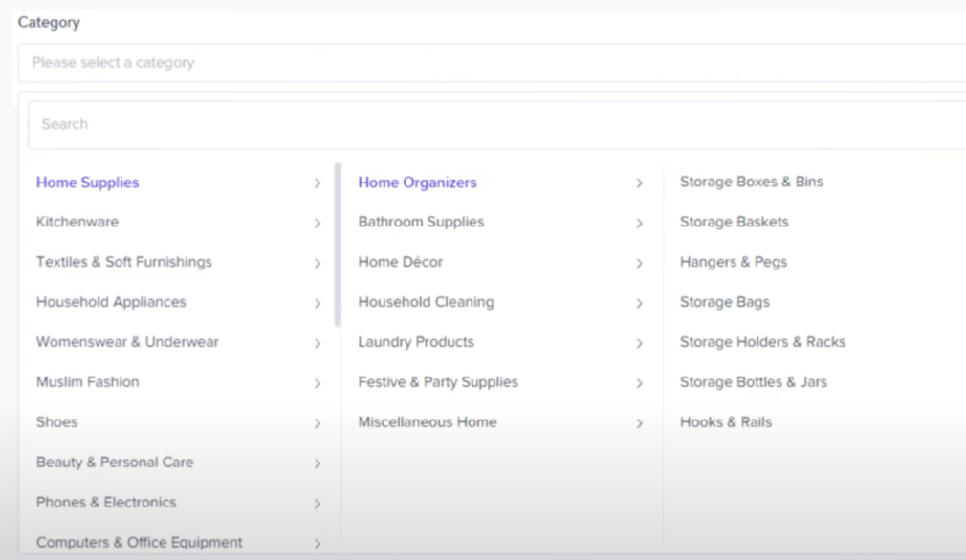The height and width of the screenshot is (560, 966).
Task: Choose the Home Décor subcategory
Action: [401, 262]
